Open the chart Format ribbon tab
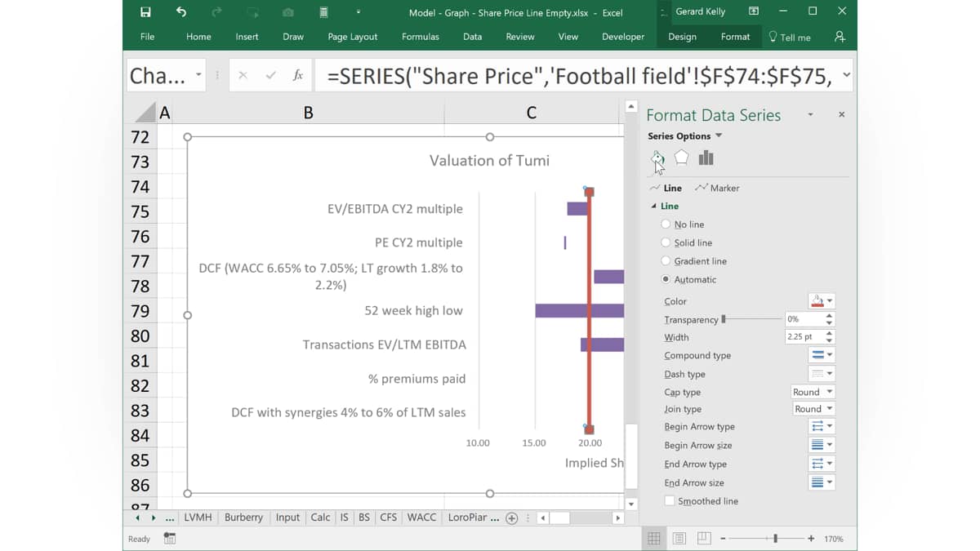 pos(735,37)
